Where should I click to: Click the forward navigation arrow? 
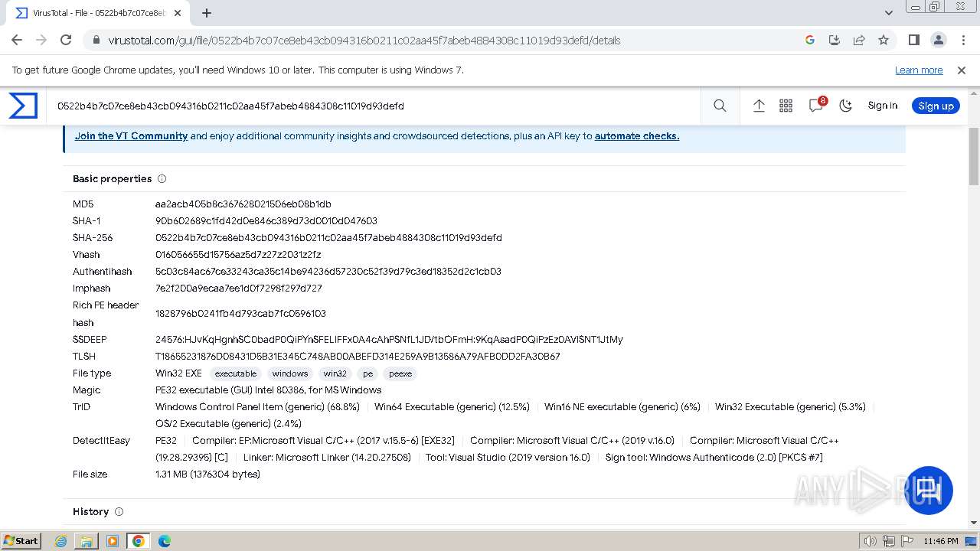coord(41,40)
